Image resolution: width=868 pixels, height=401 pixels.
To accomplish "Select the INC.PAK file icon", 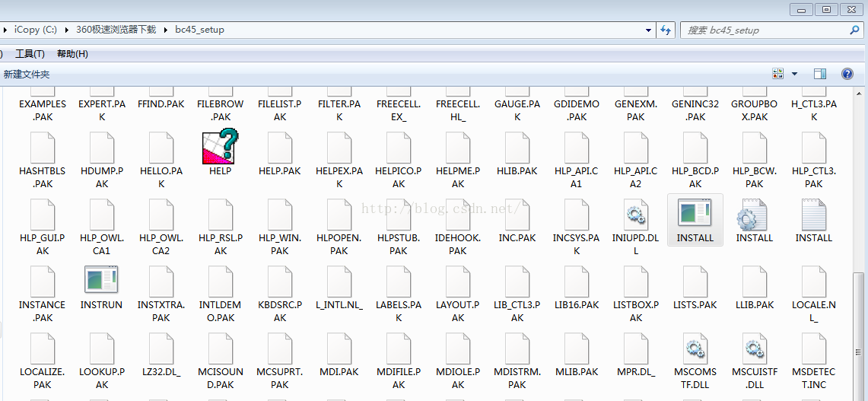I will coord(517,214).
